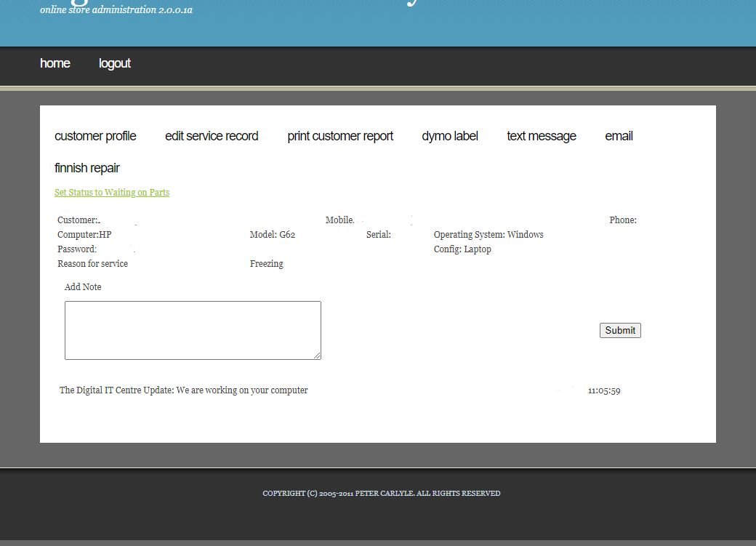
Task: Click the Model: G62 field text
Action: pos(273,235)
